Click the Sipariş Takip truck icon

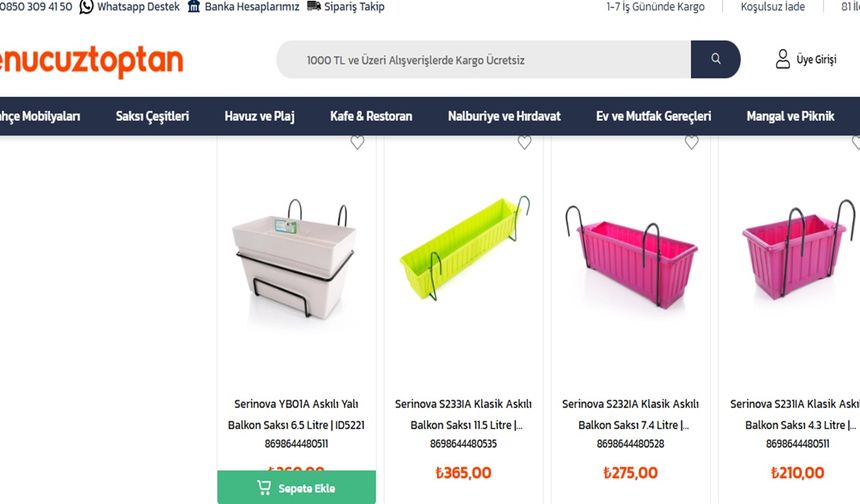pos(314,7)
